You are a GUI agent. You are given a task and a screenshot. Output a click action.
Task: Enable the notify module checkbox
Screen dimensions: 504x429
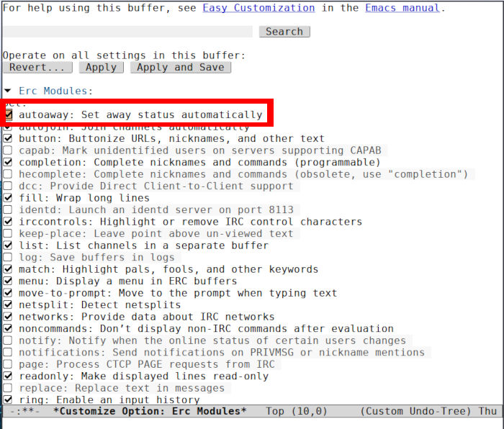coord(8,340)
